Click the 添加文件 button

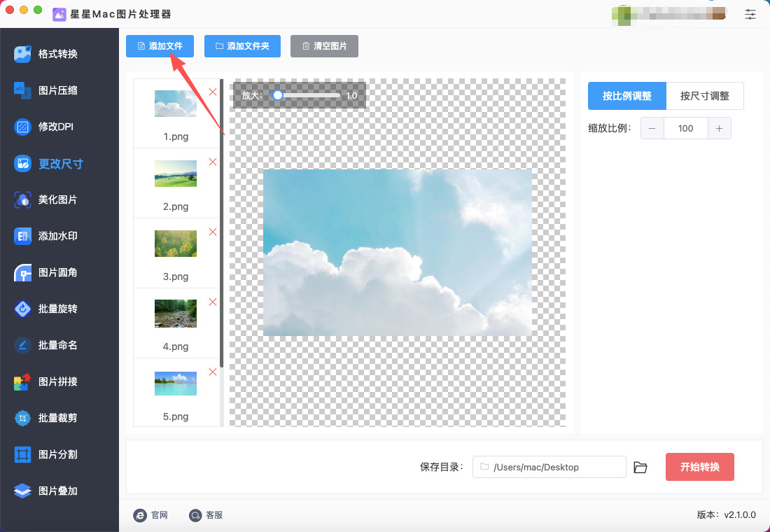click(160, 46)
